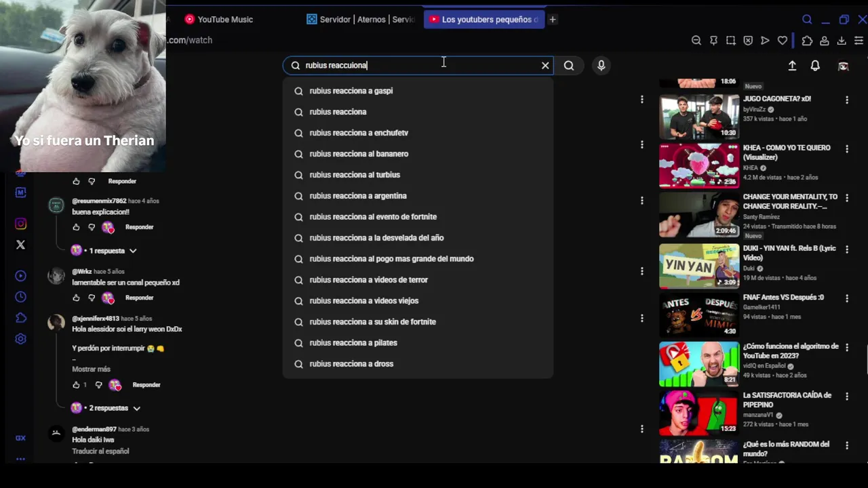The width and height of the screenshot is (868, 488).
Task: Select Los youtubers pequeños tab
Action: [x=484, y=20]
